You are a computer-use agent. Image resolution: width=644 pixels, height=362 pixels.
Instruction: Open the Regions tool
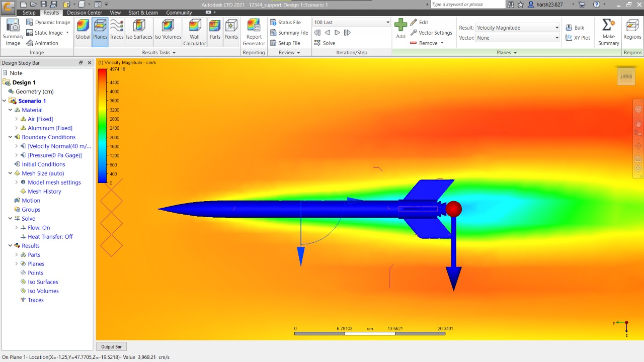pyautogui.click(x=632, y=30)
